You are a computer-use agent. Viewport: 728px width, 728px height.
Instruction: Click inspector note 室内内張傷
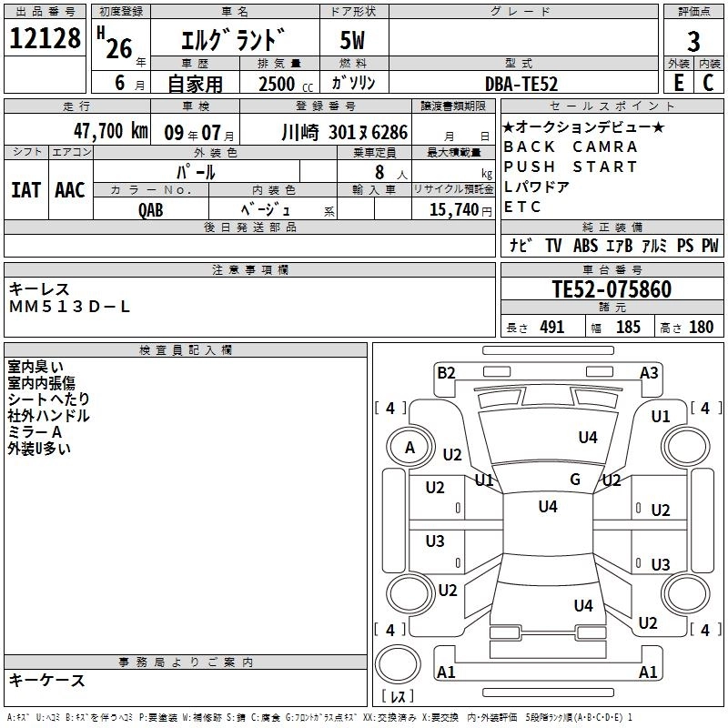tap(41, 383)
